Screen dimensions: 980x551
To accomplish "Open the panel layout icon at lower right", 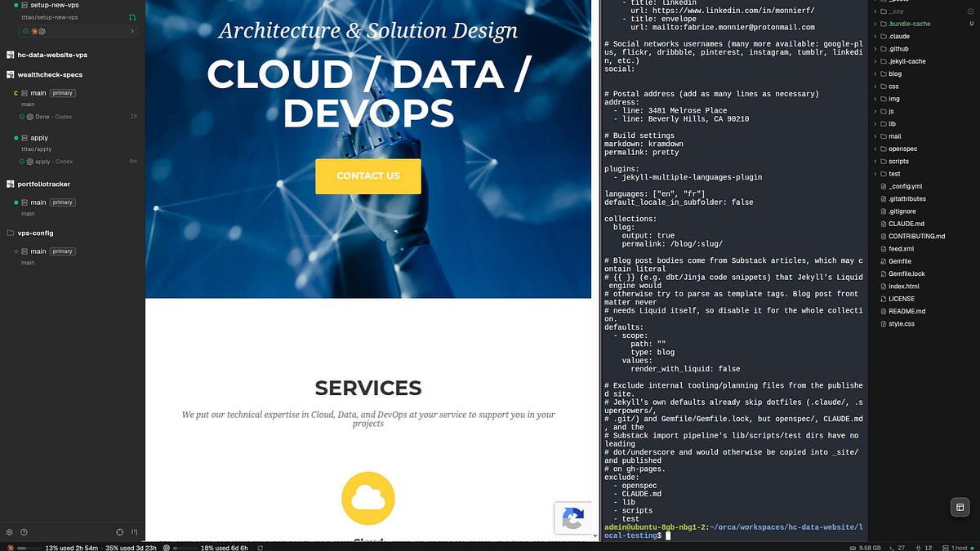I will tap(960, 507).
